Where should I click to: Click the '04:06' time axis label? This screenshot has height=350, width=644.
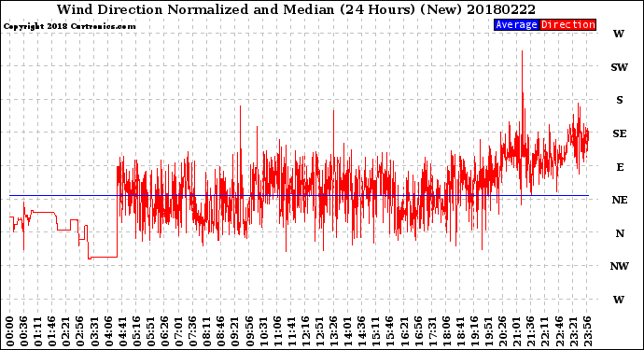[108, 331]
